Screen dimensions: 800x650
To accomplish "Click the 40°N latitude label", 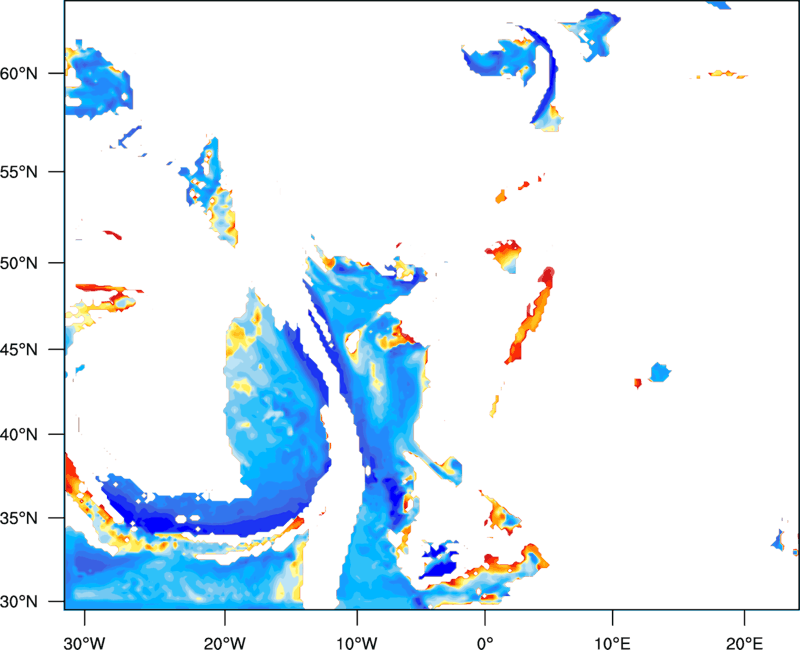I will pos(19,434).
